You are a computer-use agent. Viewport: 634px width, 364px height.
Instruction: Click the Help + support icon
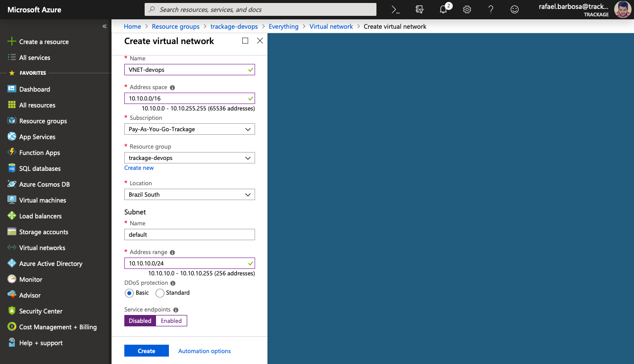[12, 343]
